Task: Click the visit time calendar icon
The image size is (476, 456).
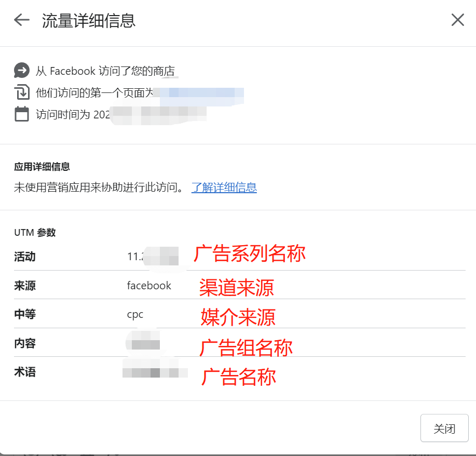Action: pyautogui.click(x=22, y=114)
